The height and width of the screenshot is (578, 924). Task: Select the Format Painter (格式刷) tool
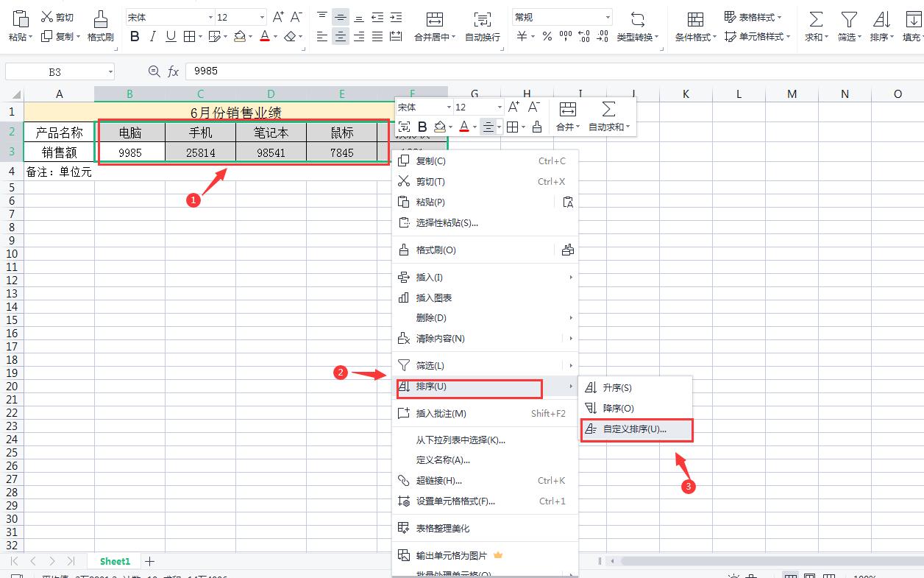[99, 27]
